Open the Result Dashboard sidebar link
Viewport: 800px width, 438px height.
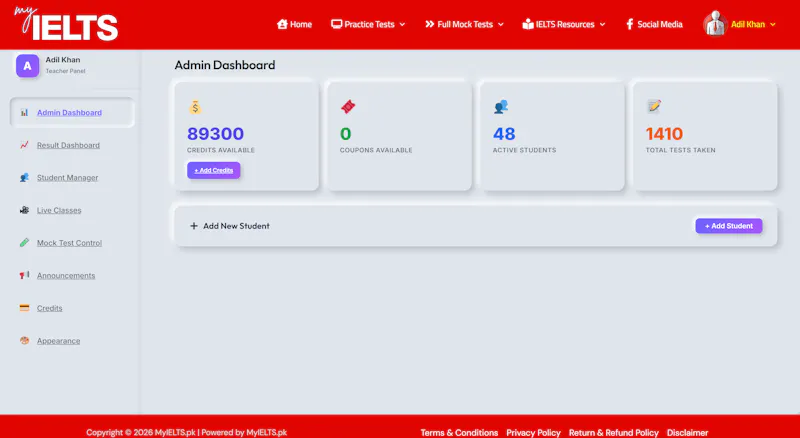[68, 145]
